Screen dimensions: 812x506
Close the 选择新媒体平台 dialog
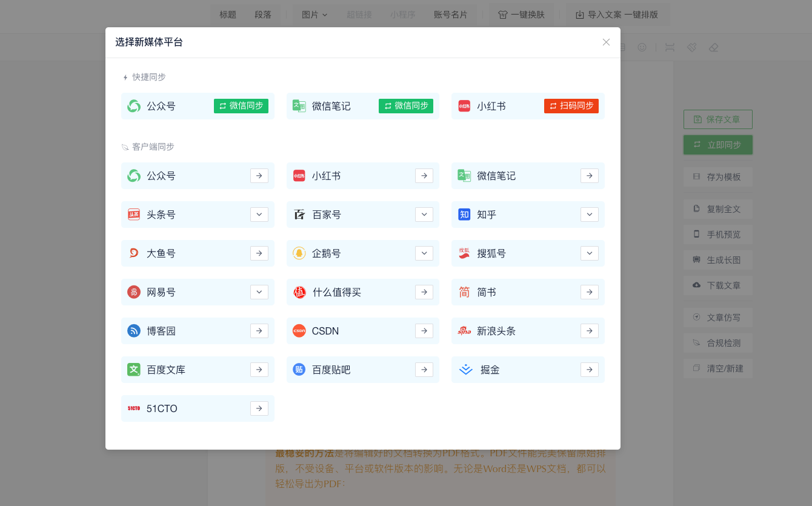point(606,42)
